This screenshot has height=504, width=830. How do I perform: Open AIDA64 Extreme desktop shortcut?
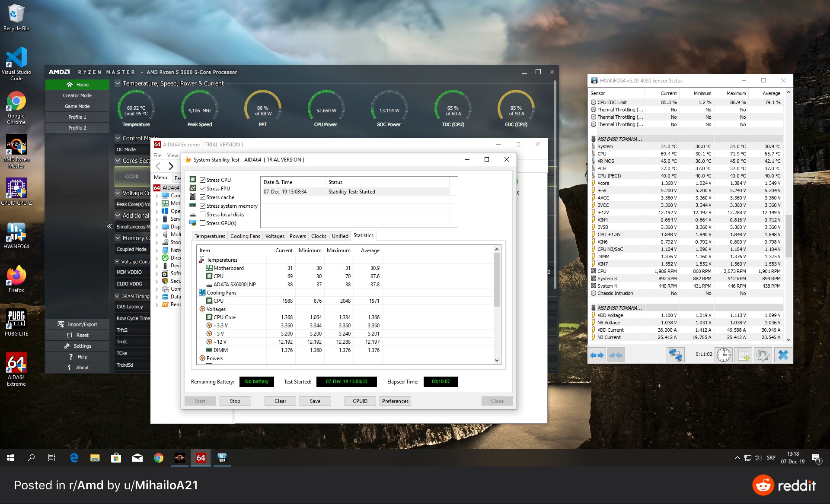[x=16, y=369]
